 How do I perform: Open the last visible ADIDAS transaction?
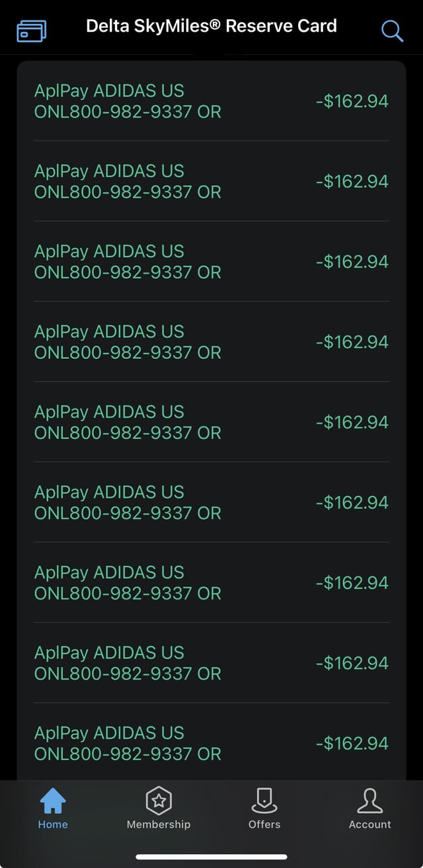tap(128, 743)
